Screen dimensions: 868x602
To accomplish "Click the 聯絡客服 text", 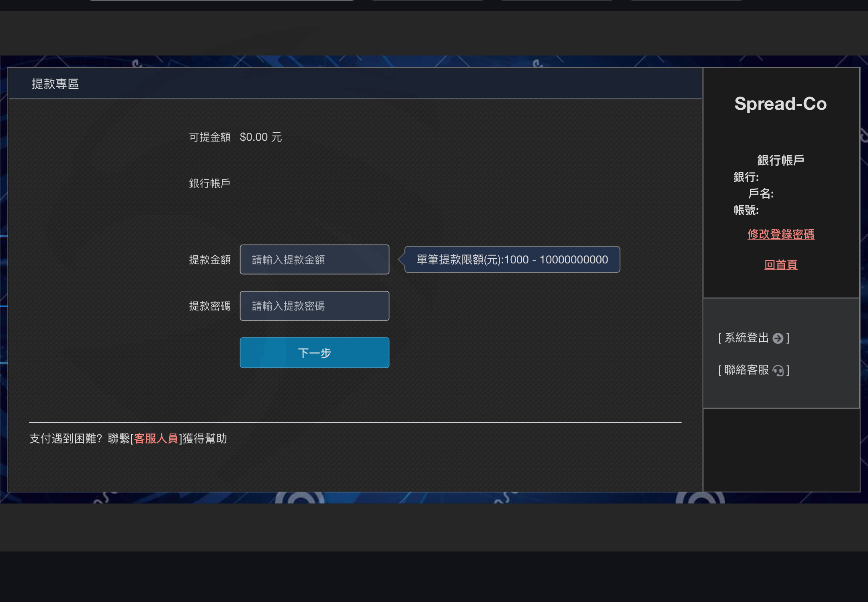I will [746, 370].
